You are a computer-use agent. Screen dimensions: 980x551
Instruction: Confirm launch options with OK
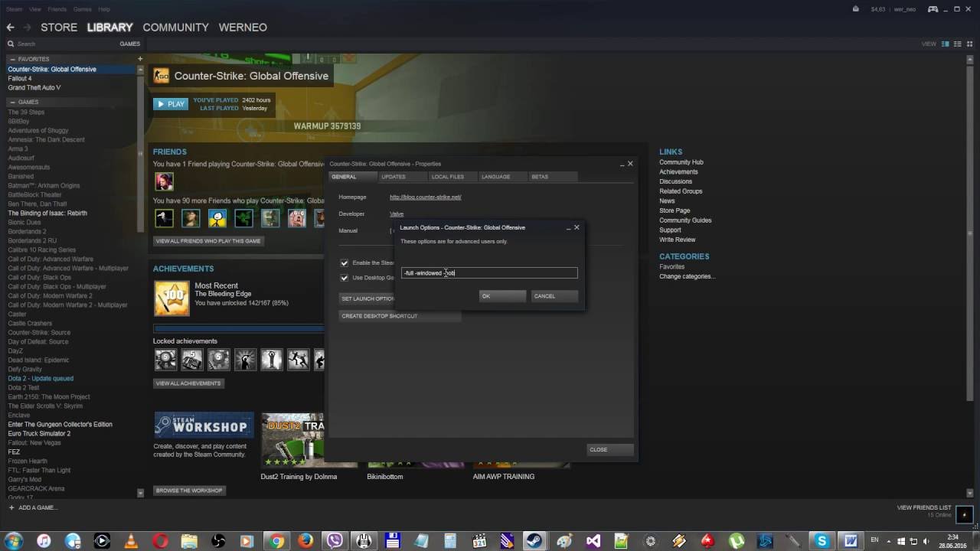(503, 296)
